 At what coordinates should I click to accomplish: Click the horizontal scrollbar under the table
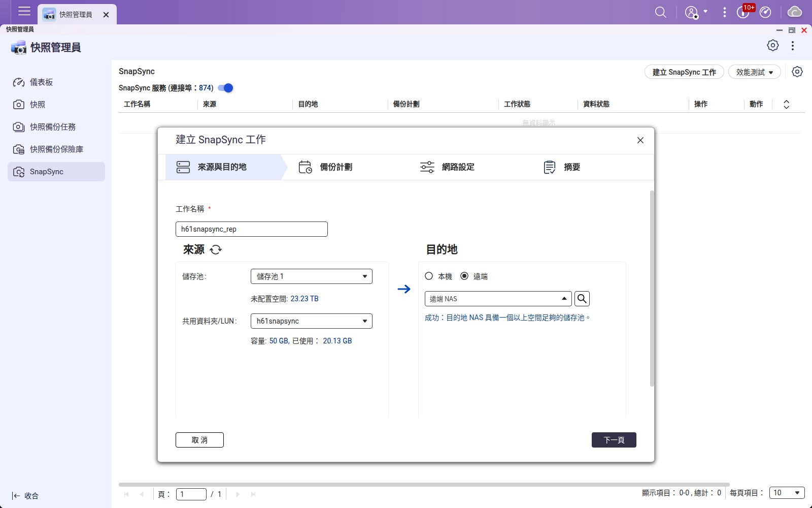(424, 485)
